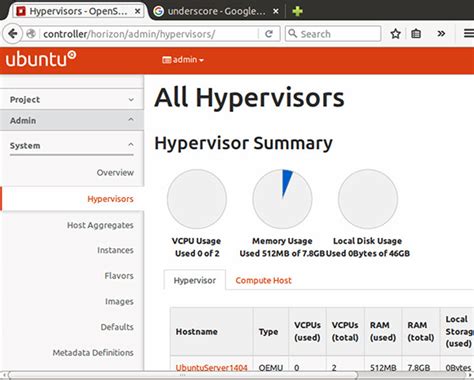This screenshot has height=380, width=474.
Task: Open Overview in the sidebar
Action: tap(115, 173)
